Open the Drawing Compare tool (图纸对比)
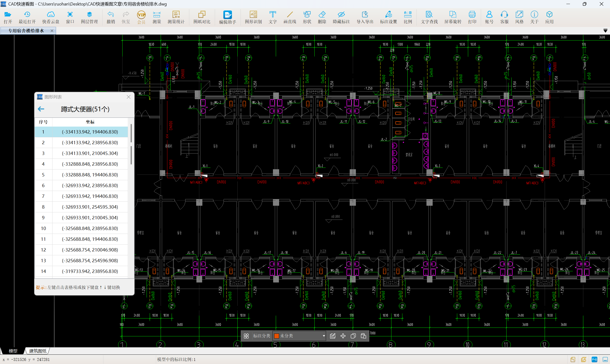Image resolution: width=610 pixels, height=364 pixels. point(202,17)
